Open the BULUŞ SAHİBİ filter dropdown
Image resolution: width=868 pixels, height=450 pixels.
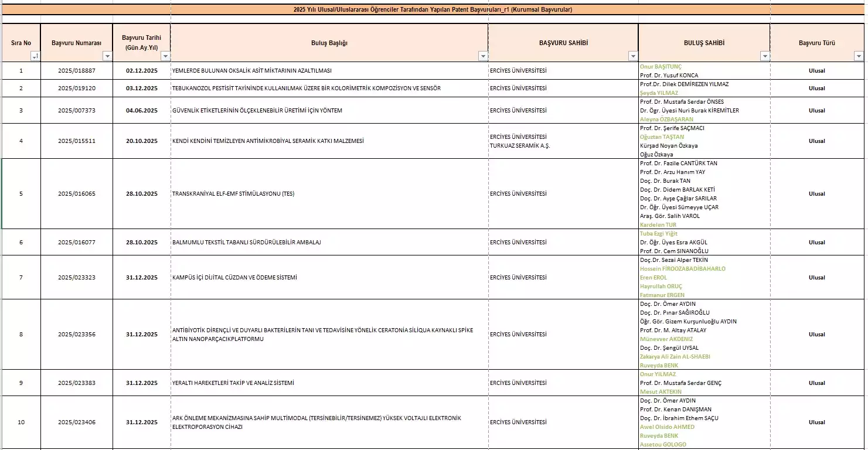coord(765,56)
